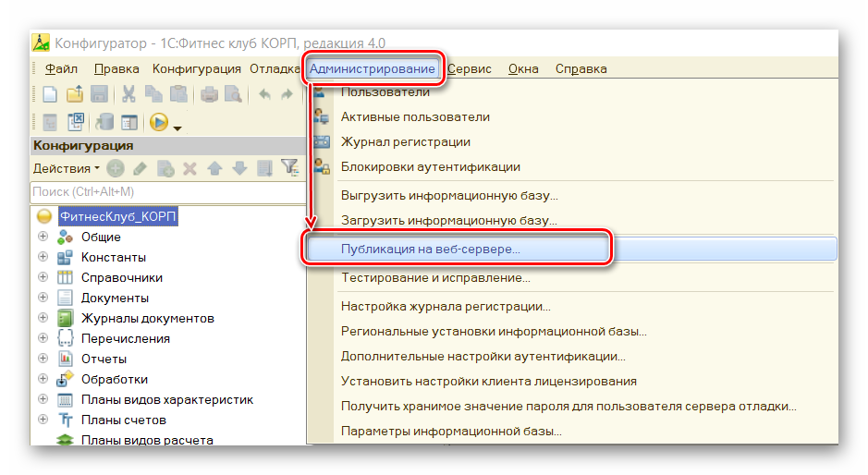Expand the Планы счетов tree node
The image size is (868, 475).
click(43, 420)
